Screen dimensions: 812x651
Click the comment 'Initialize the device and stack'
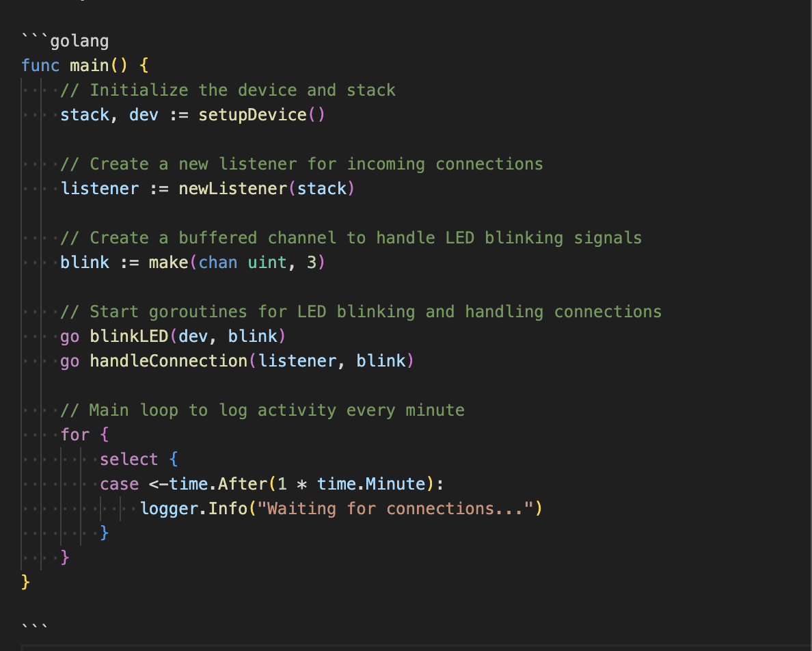(x=228, y=90)
